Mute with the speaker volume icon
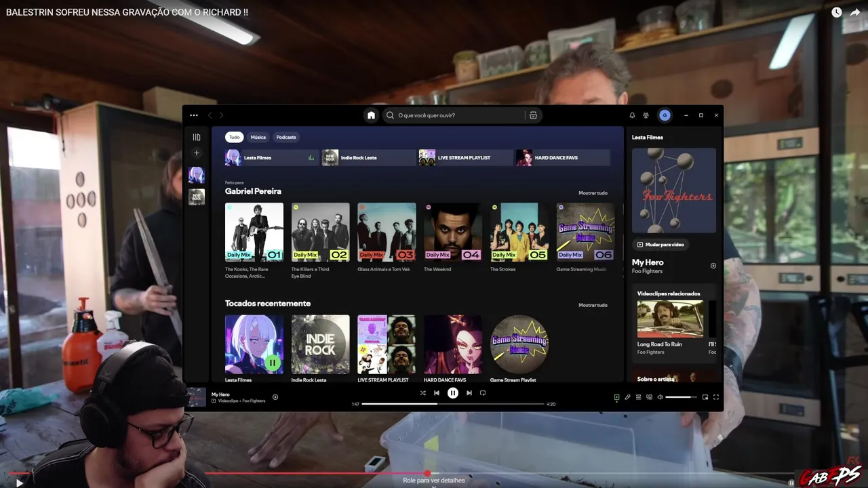The image size is (868, 488). click(x=660, y=397)
